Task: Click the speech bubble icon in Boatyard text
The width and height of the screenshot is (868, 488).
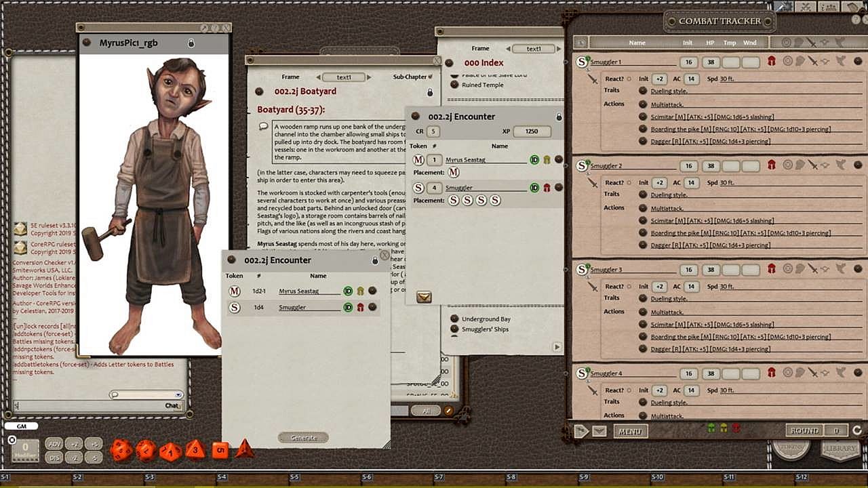Action: click(264, 127)
